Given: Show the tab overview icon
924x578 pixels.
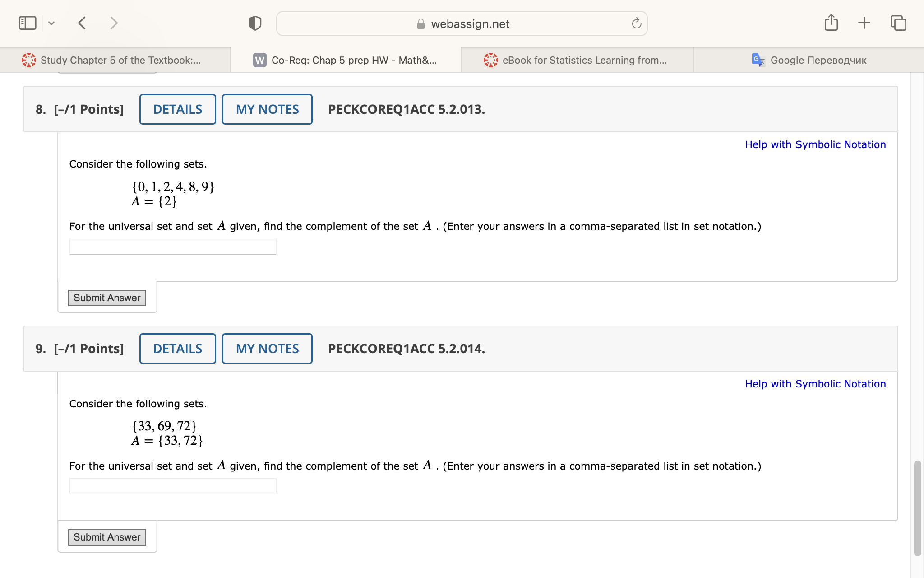Looking at the screenshot, I should pos(898,23).
